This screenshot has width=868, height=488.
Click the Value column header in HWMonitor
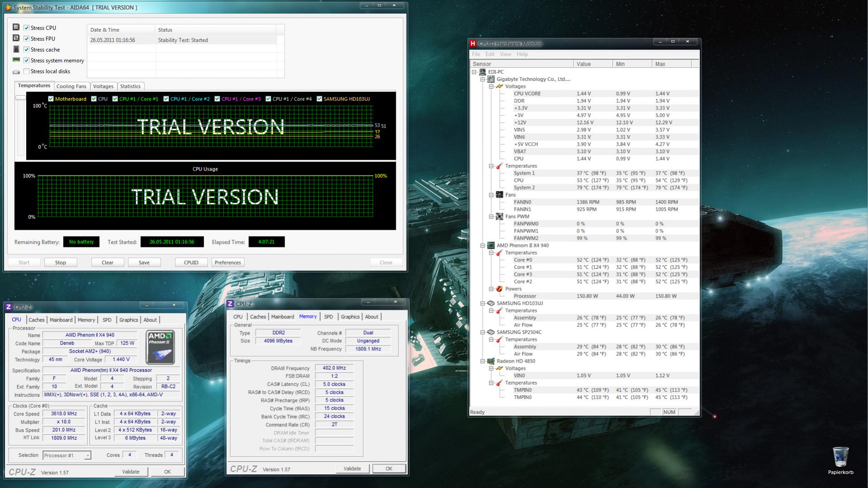[593, 64]
